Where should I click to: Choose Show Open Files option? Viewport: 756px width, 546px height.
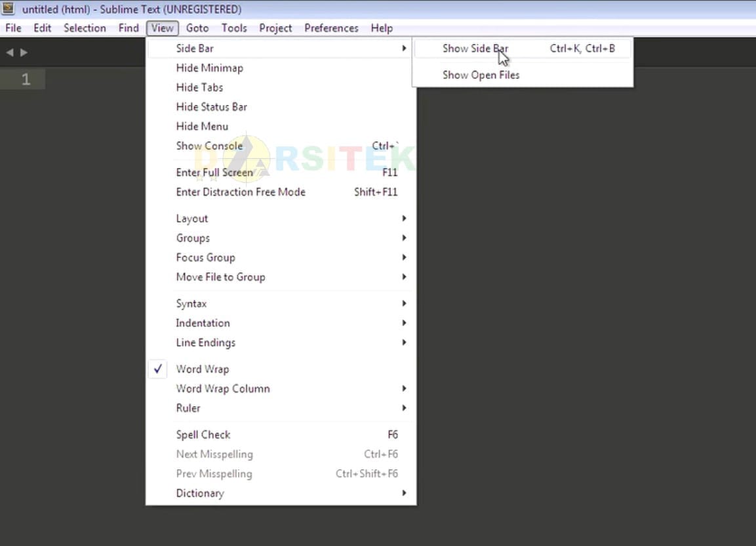tap(523, 75)
